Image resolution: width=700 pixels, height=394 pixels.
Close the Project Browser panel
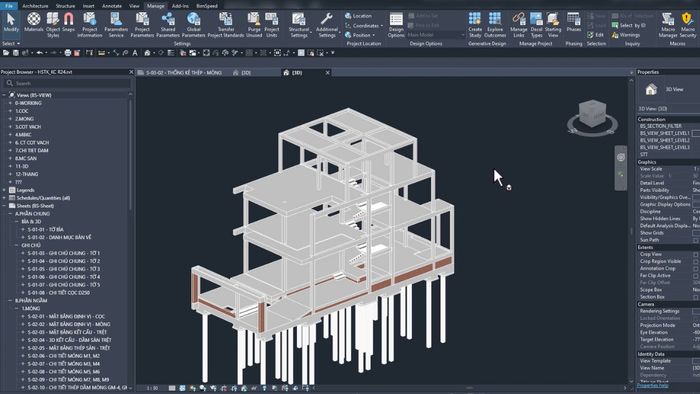[x=131, y=72]
